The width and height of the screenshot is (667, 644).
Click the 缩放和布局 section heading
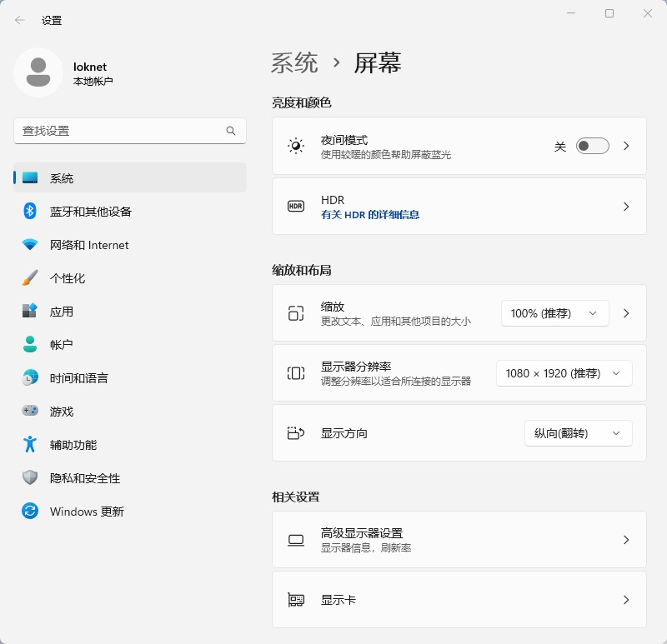302,270
